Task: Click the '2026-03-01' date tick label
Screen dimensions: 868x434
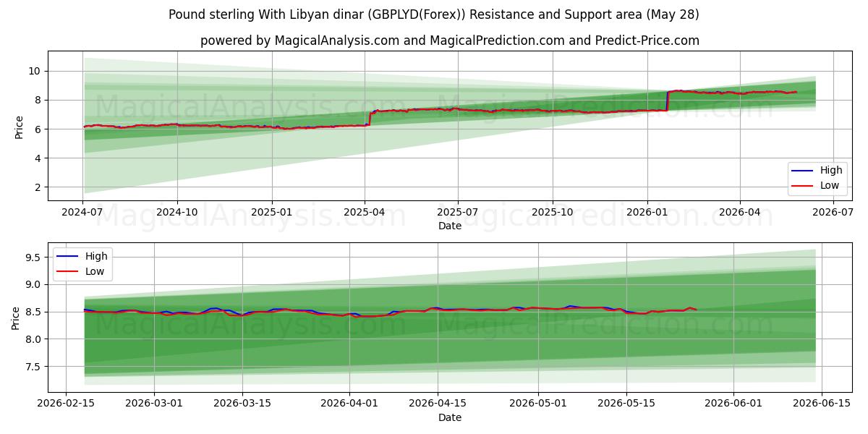Action: click(155, 404)
